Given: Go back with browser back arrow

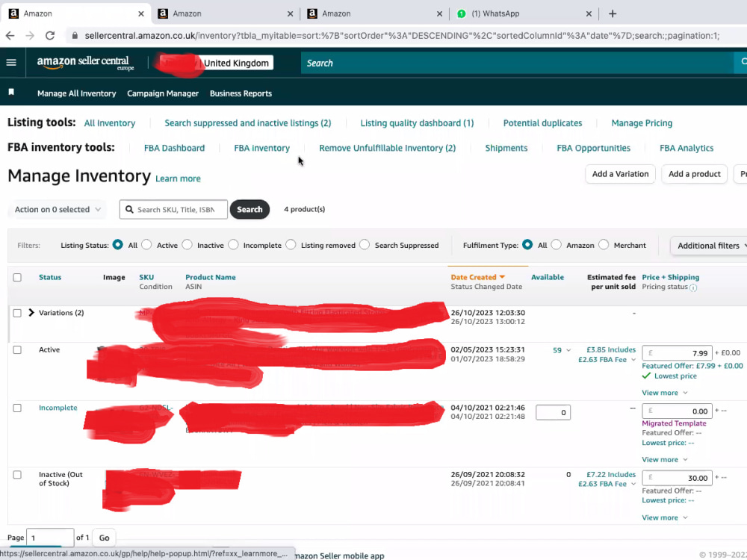Looking at the screenshot, I should click(x=10, y=35).
